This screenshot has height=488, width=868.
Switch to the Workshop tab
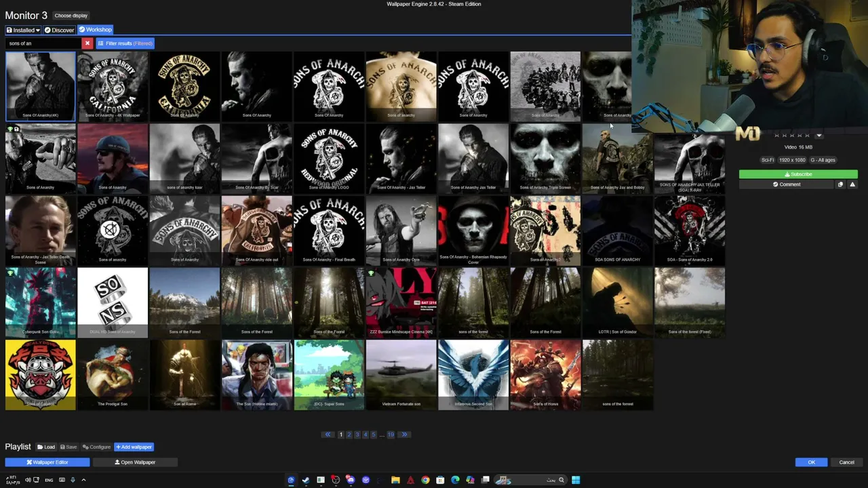(95, 30)
